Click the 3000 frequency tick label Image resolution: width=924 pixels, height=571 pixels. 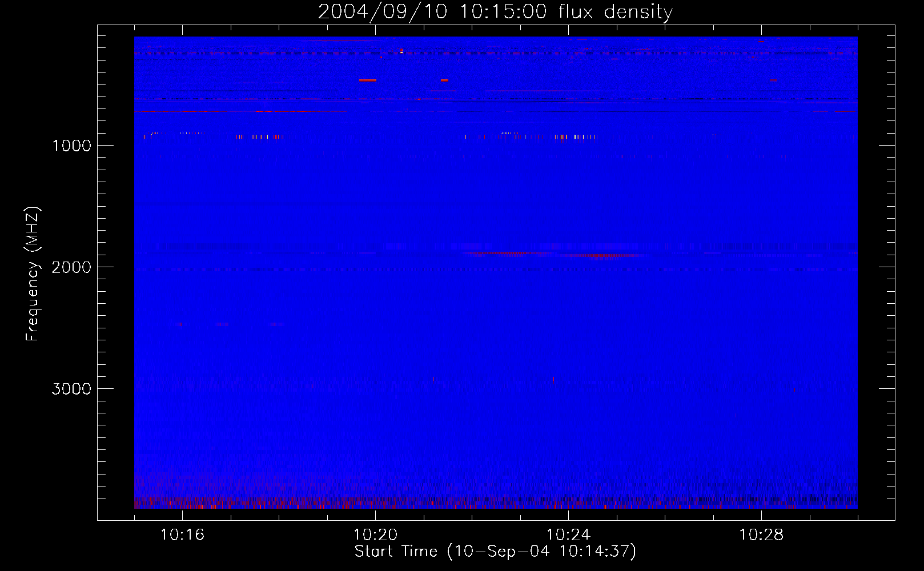click(71, 389)
